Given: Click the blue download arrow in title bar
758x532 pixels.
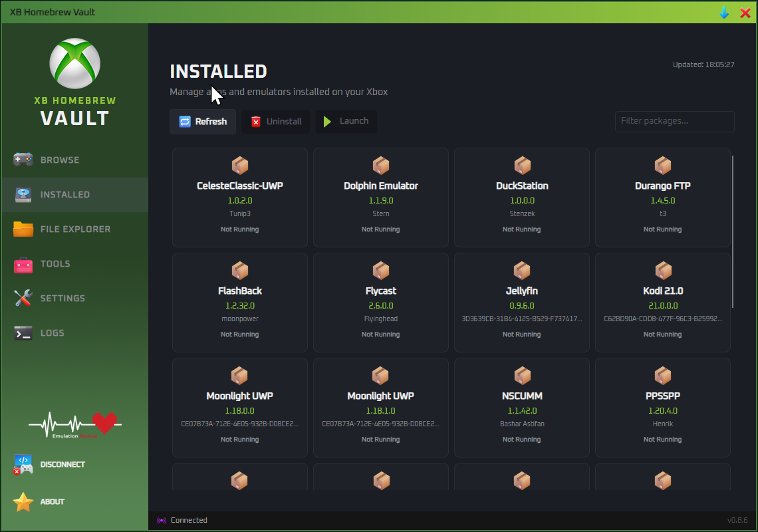Looking at the screenshot, I should coord(723,13).
